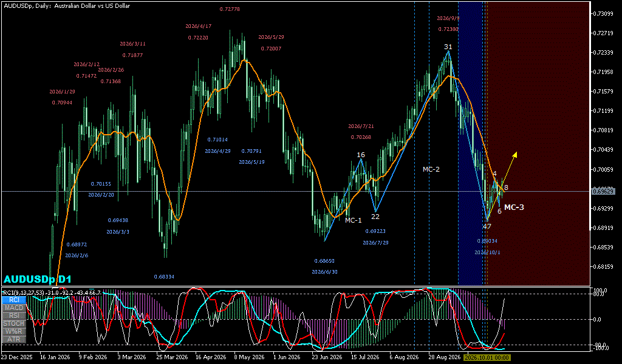Select the price label 0.72007

[x=271, y=49]
